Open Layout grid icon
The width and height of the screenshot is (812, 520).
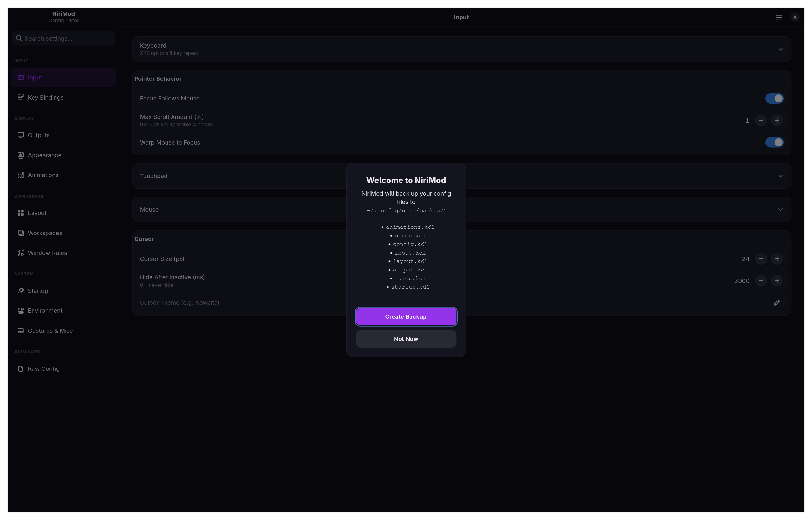tap(21, 213)
